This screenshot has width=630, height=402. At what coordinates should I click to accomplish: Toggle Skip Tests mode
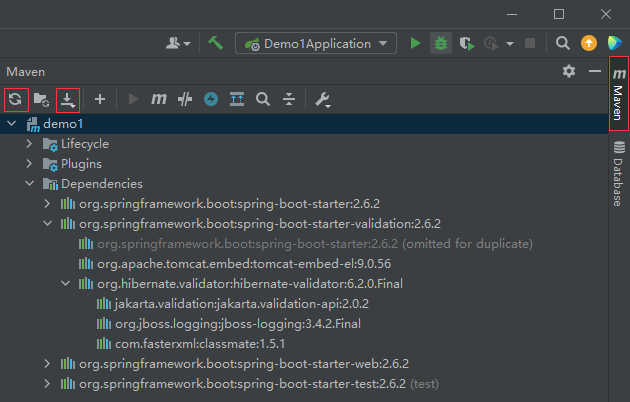185,99
